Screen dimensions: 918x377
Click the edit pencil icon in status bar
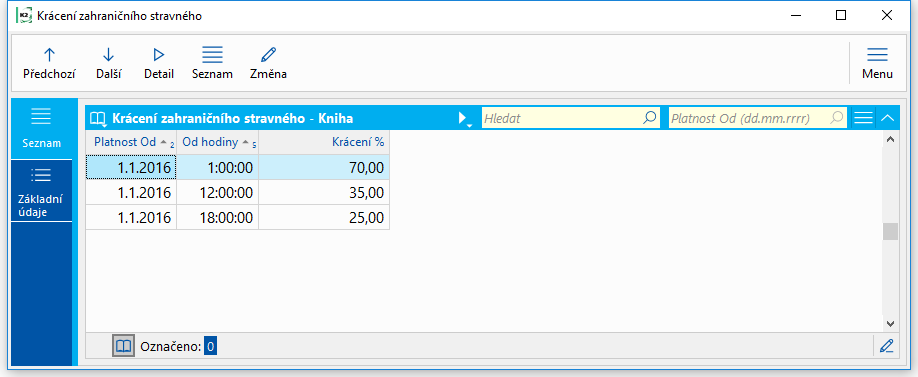coord(886,346)
